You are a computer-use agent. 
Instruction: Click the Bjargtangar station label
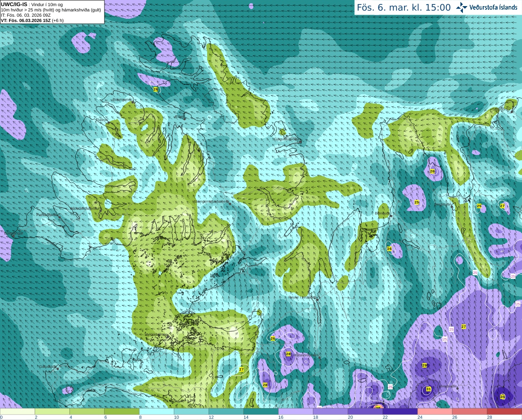[13, 233]
